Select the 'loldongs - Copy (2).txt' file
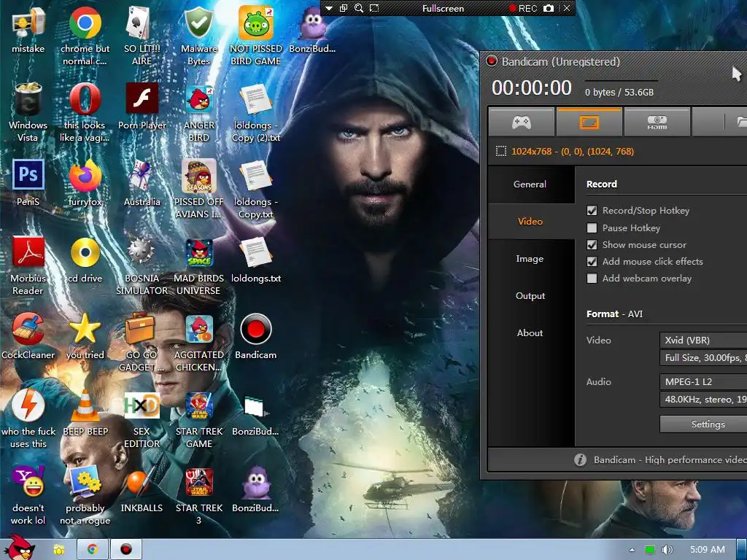Image resolution: width=747 pixels, height=560 pixels. [x=256, y=112]
